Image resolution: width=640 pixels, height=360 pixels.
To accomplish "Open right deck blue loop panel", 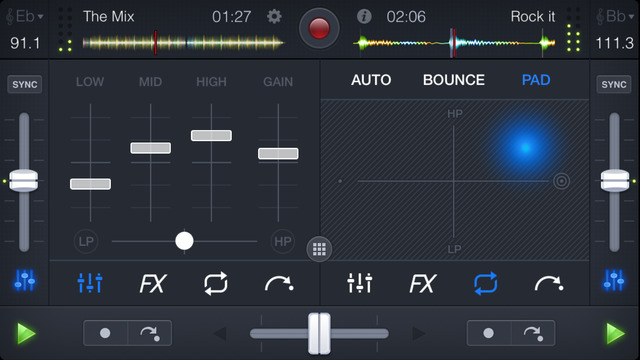I will (486, 283).
